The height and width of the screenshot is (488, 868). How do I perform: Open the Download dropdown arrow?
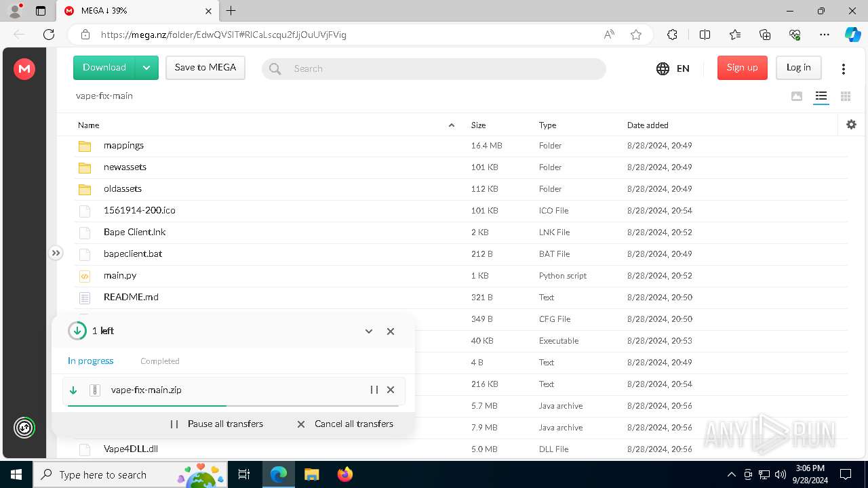click(x=147, y=68)
